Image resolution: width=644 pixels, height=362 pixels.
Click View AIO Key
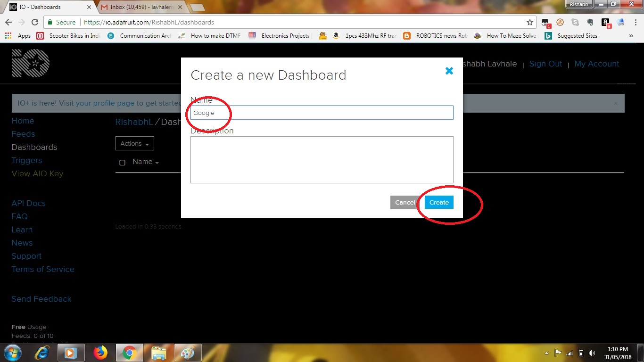tap(37, 173)
